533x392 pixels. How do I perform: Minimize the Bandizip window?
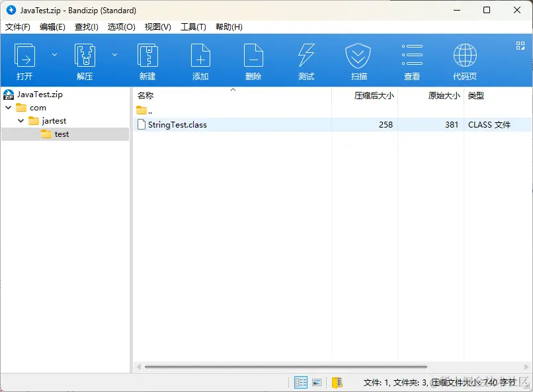click(x=457, y=10)
